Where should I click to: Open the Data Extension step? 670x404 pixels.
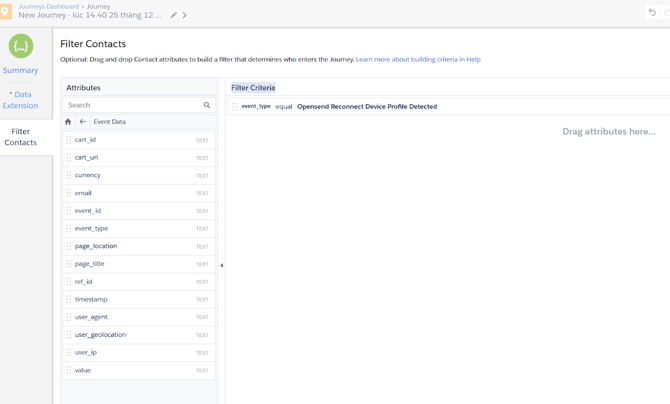tap(21, 100)
